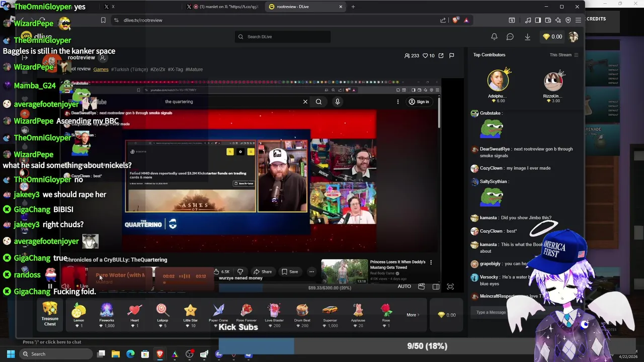Click the heart with 10 likes
This screenshot has width=644, height=362.
428,55
